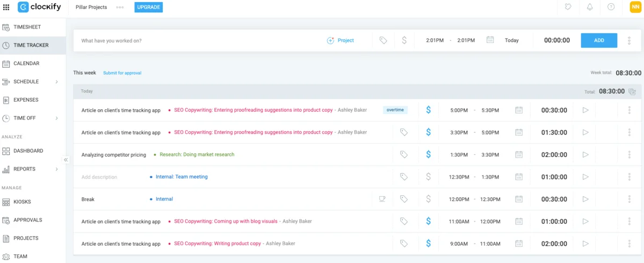644x263 pixels.
Task: Open more options for the Break entry
Action: tap(629, 199)
